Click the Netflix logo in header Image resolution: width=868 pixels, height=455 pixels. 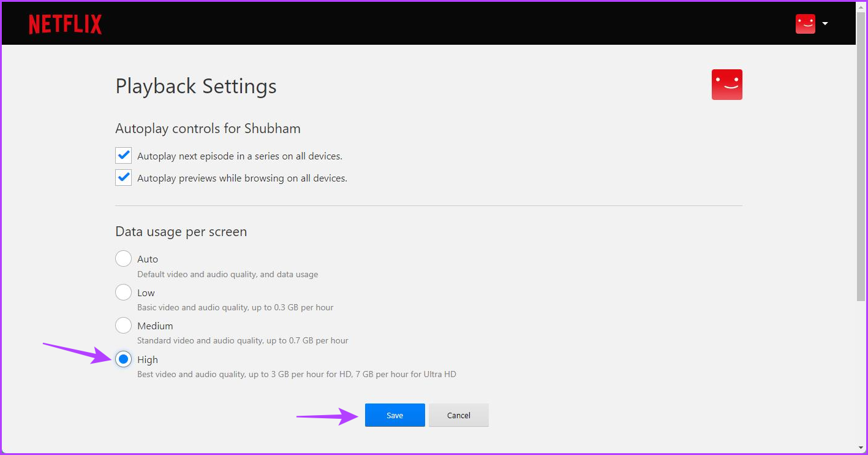(x=66, y=24)
